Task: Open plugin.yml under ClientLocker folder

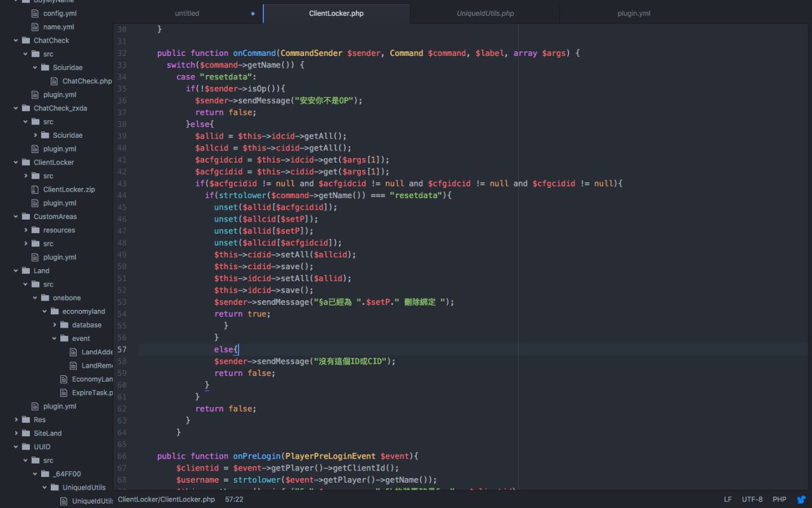Action: pyautogui.click(x=60, y=203)
